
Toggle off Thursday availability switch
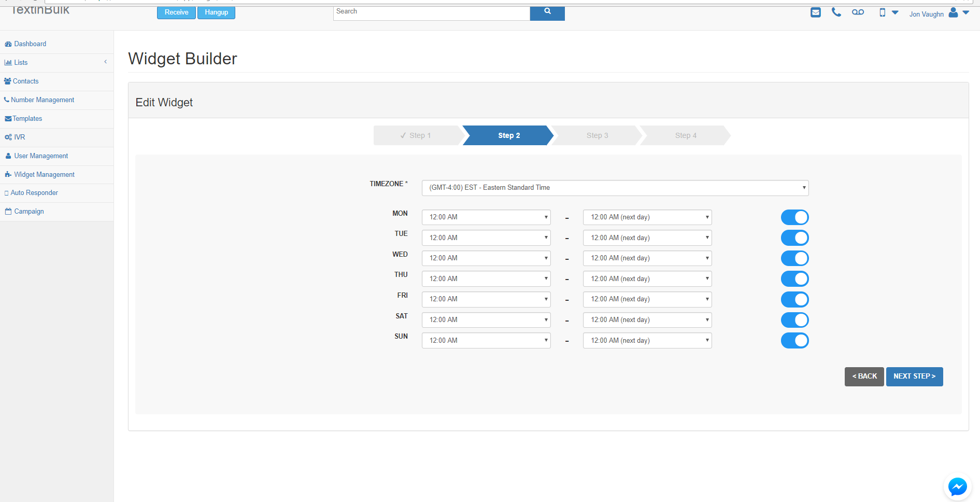click(x=794, y=279)
